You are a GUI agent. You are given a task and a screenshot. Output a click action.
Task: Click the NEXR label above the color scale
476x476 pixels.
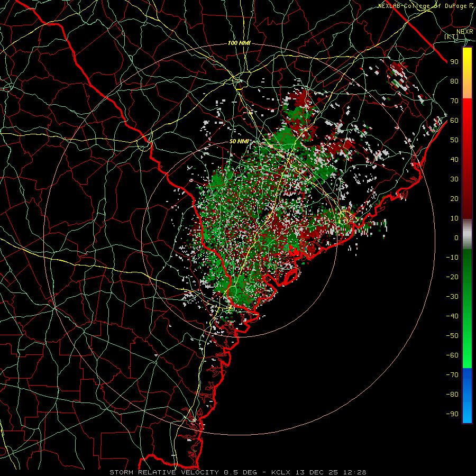[464, 31]
